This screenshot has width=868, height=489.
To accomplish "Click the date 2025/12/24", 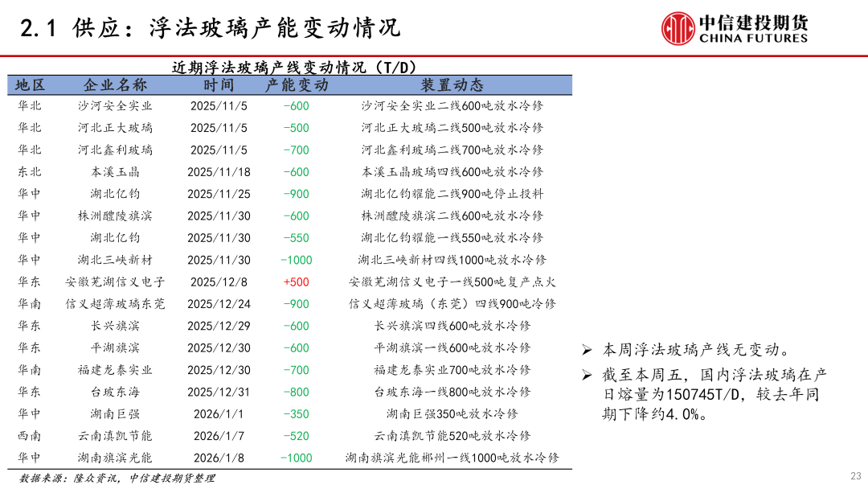I will [x=219, y=304].
